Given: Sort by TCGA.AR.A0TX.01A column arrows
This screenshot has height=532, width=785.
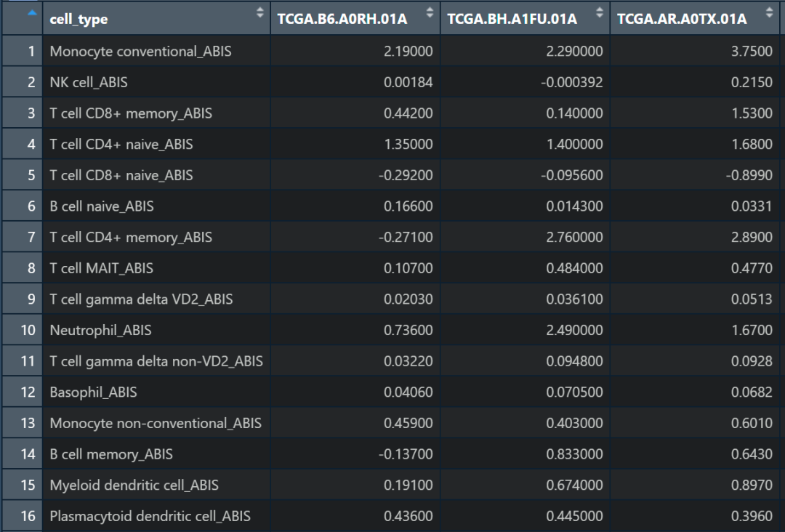Looking at the screenshot, I should (x=769, y=12).
